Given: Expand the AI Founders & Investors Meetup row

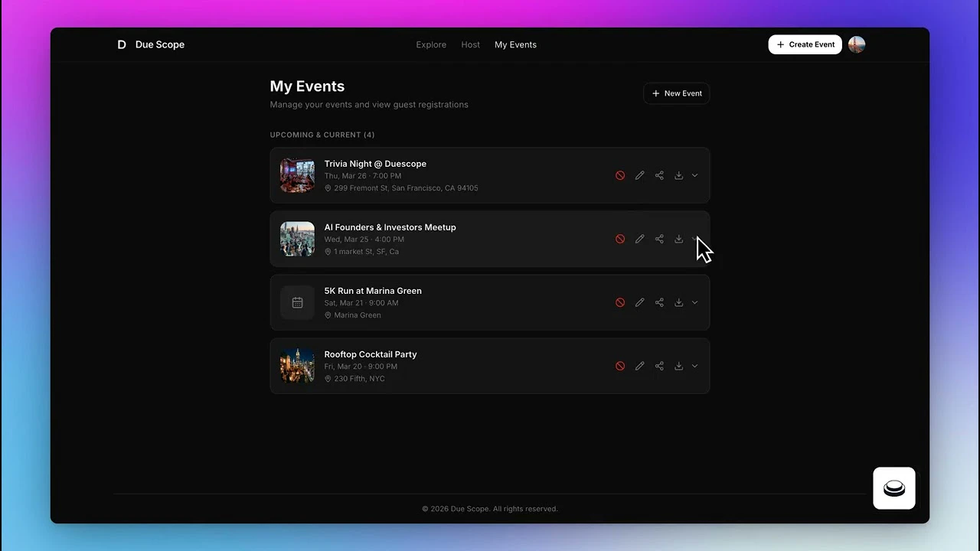Looking at the screenshot, I should pyautogui.click(x=694, y=239).
